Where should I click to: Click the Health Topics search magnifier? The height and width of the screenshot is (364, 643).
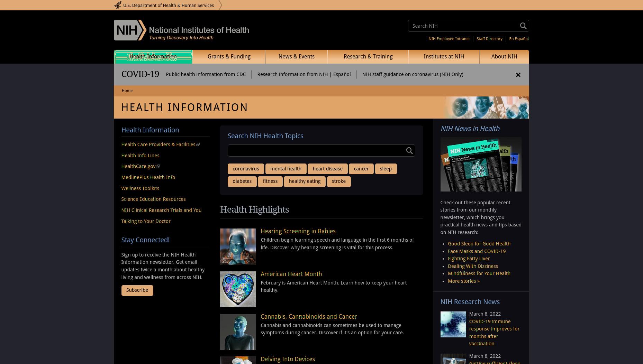pyautogui.click(x=409, y=151)
